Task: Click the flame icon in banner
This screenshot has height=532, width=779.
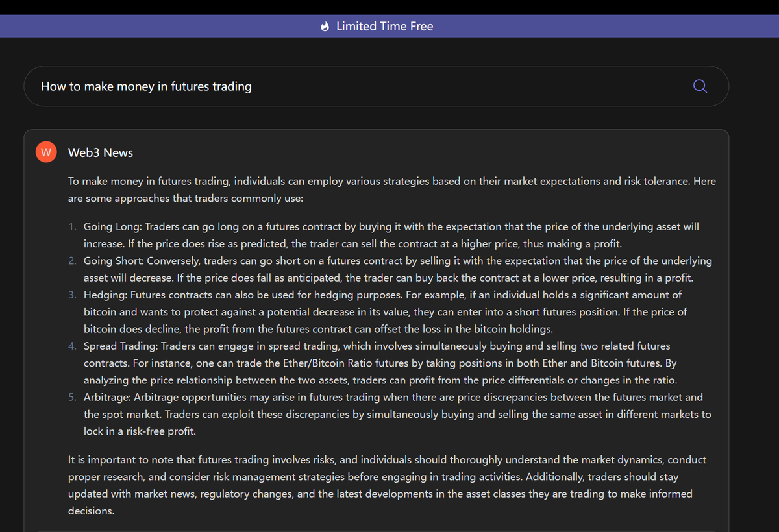Action: (325, 27)
